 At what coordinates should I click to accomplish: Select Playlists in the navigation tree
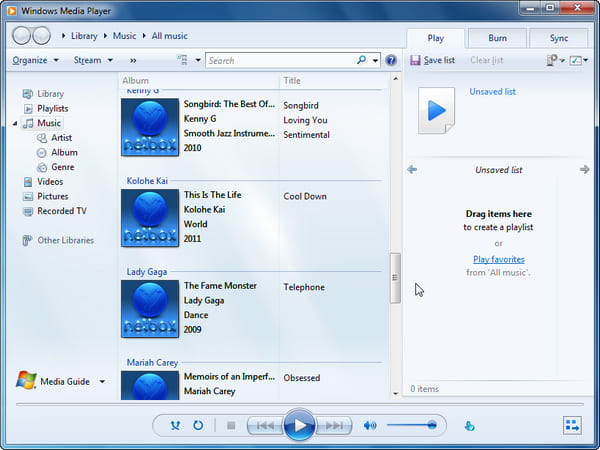53,108
